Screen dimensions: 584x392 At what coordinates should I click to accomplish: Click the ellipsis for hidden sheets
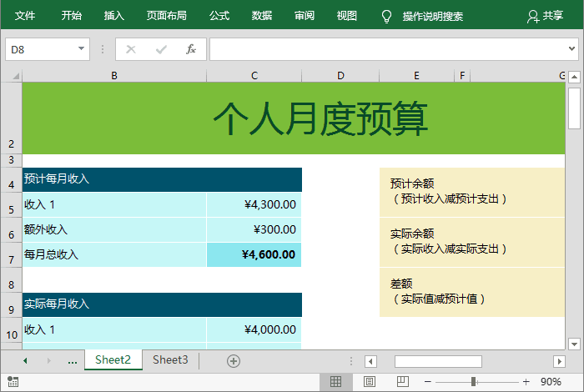pos(73,361)
